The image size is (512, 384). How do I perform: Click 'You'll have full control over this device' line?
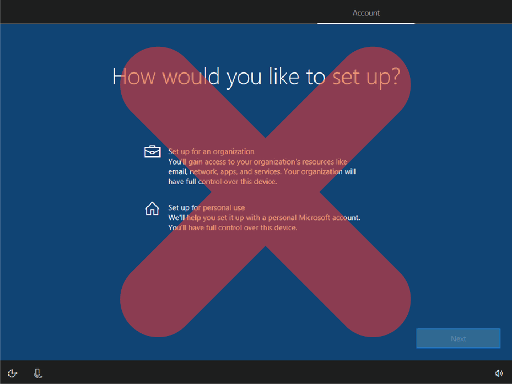pyautogui.click(x=233, y=228)
